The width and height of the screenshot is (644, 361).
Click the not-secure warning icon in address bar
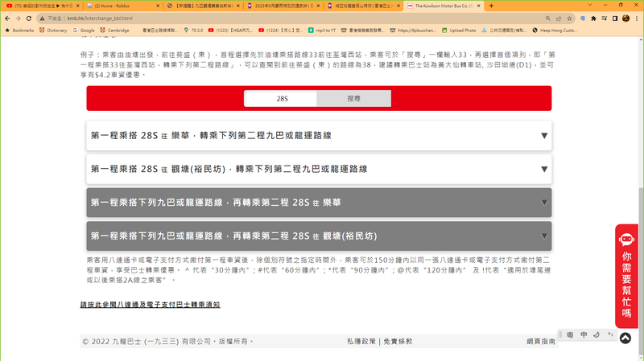(42, 18)
